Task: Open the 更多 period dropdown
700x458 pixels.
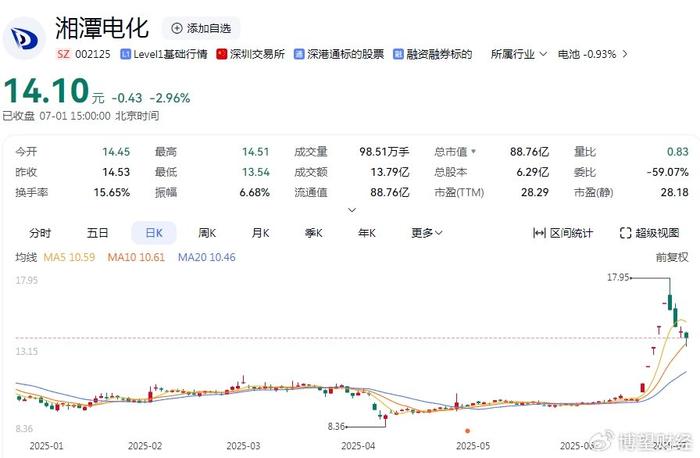Action: (x=427, y=233)
